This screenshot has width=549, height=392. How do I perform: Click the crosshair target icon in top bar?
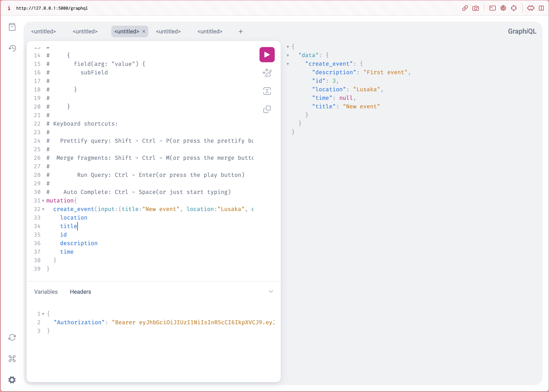tap(514, 8)
